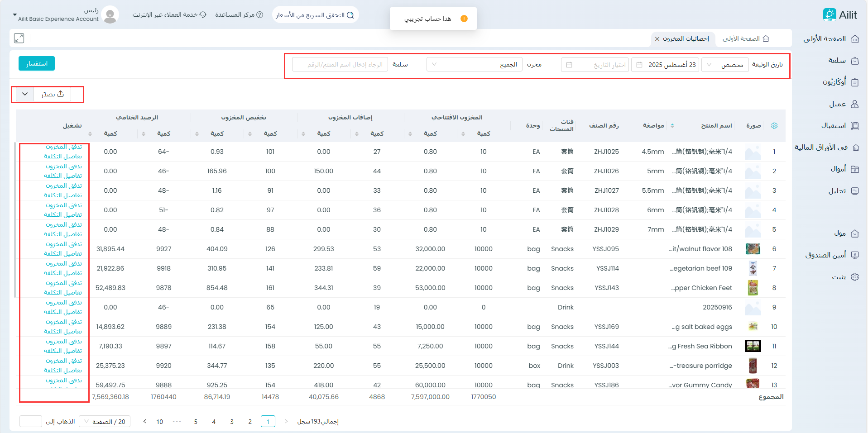Sort by اسم المنتج column
Screen dimensions: 868x433
click(x=672, y=126)
